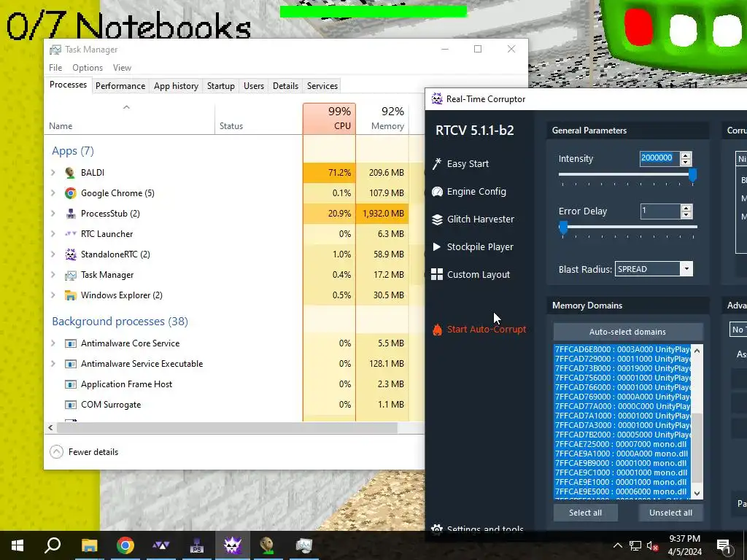Open the notification center icon
Screen dimensions: 747x560
[724, 545]
